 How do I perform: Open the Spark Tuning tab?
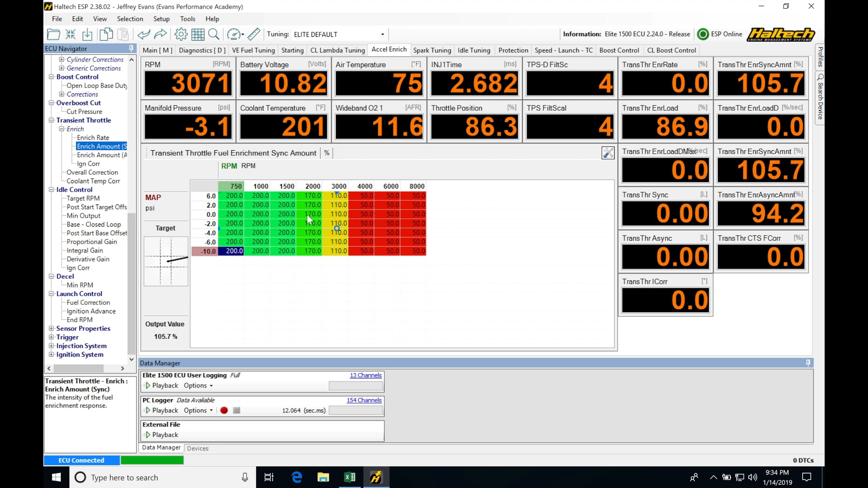432,50
